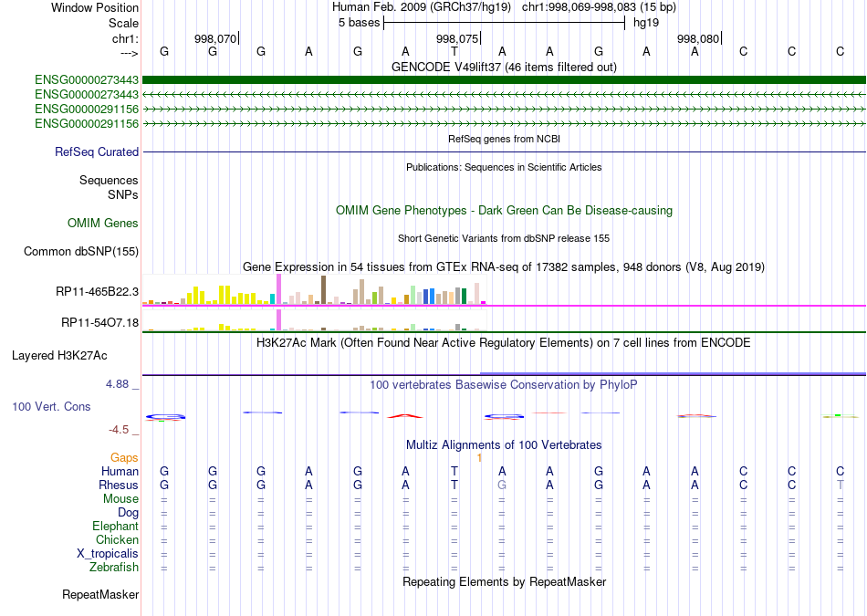Click the base sequence arrow label '--->'
Image resolution: width=867 pixels, height=616 pixels.
130,53
